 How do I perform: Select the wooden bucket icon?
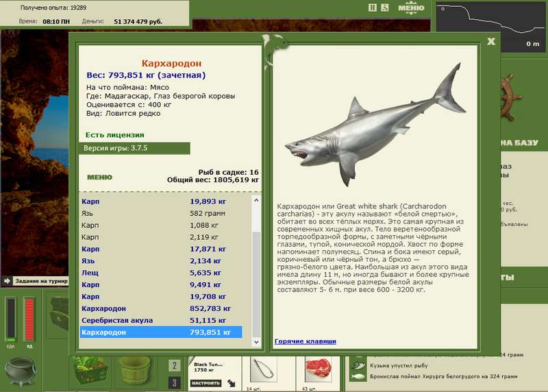[x=134, y=371]
